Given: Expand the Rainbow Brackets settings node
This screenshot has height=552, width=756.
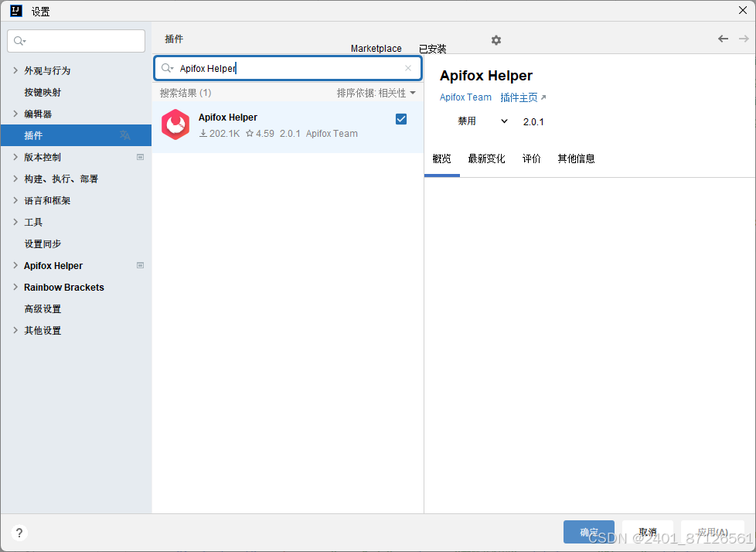Looking at the screenshot, I should pyautogui.click(x=15, y=288).
